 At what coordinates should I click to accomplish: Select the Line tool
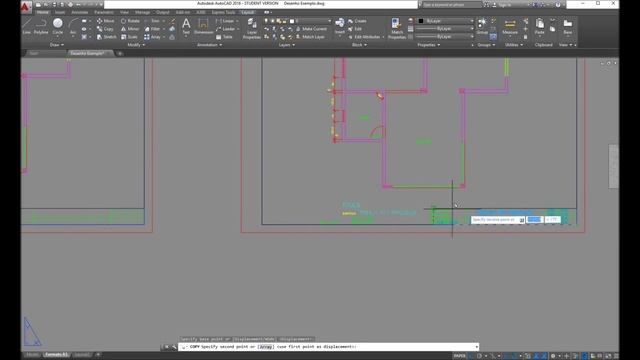27,27
